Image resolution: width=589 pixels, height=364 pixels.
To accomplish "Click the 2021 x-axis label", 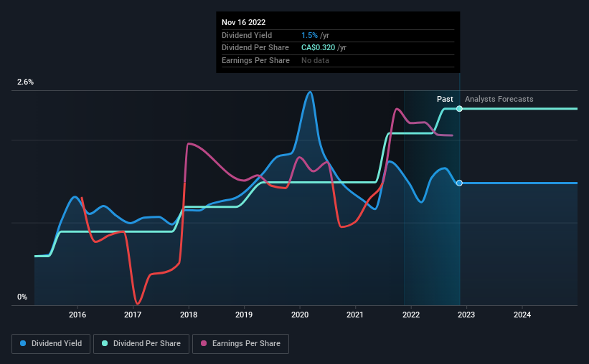I will pos(355,315).
